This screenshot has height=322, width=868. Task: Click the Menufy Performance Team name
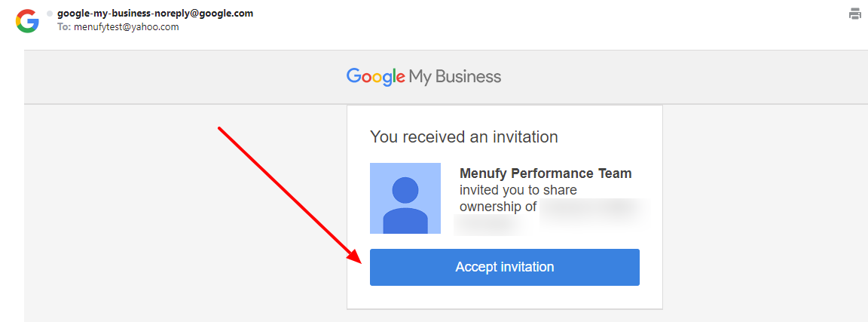pos(546,173)
